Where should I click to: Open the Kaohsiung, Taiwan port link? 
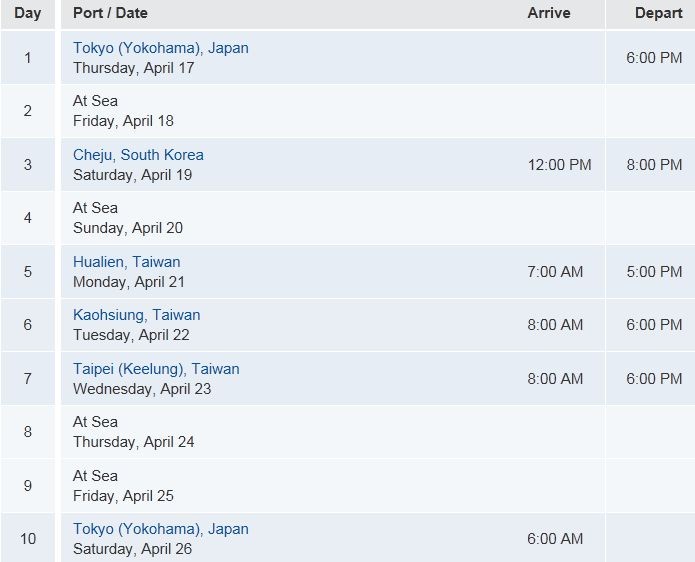pos(137,315)
